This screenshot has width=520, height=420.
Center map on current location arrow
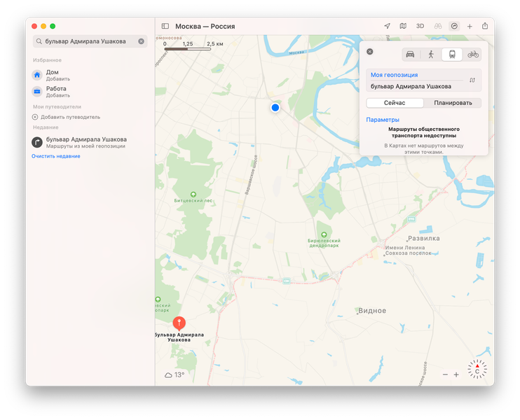[x=387, y=26]
